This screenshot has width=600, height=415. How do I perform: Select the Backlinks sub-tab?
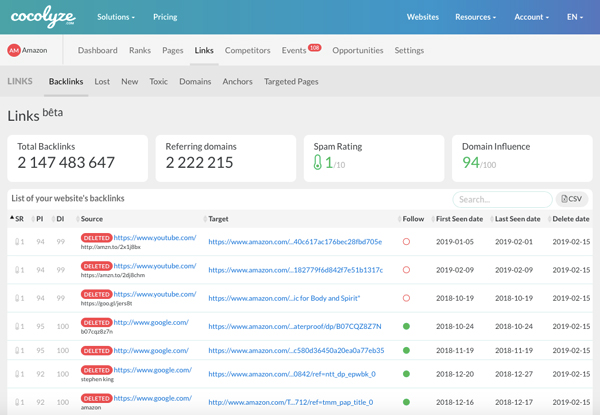point(66,81)
